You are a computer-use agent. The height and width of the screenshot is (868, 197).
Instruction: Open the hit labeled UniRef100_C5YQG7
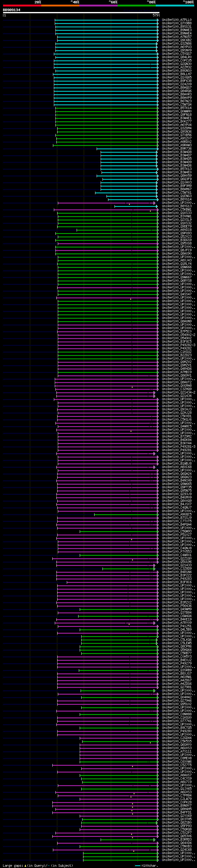coord(177,54)
